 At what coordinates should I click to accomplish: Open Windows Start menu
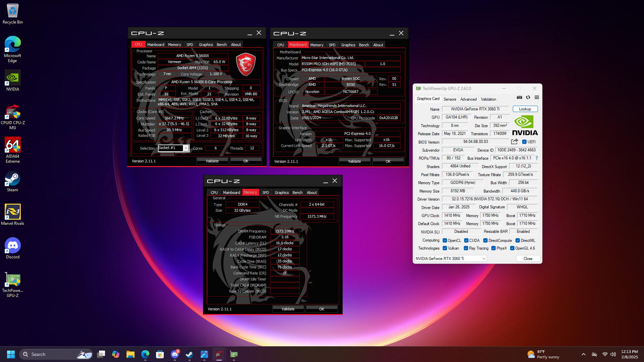pyautogui.click(x=11, y=354)
